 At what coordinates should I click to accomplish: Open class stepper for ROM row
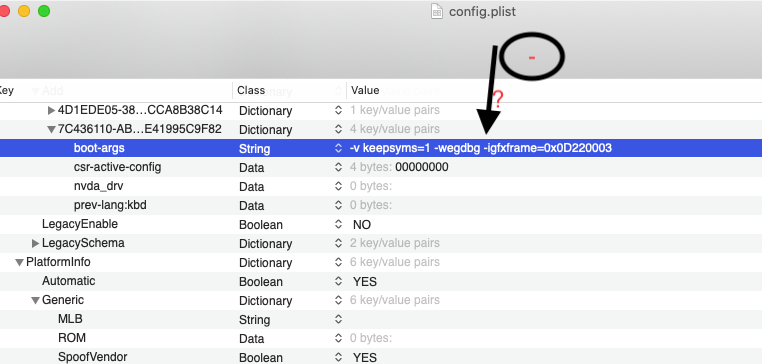coord(338,338)
